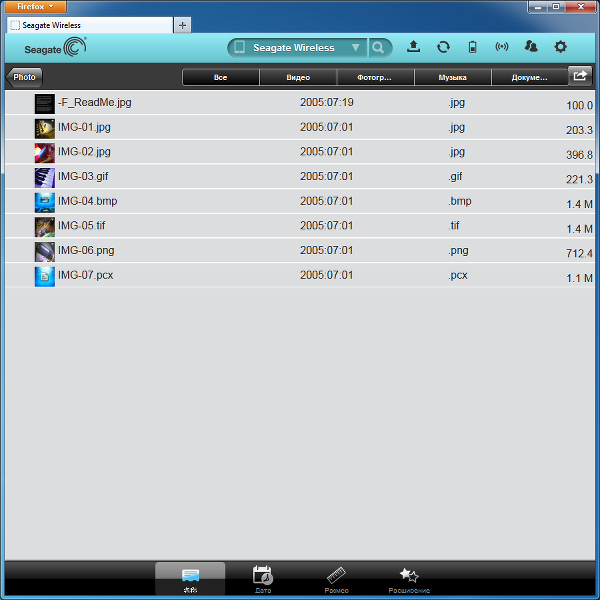Viewport: 600px width, 600px height.
Task: Select the Фотогр... filter tab
Action: 375,77
